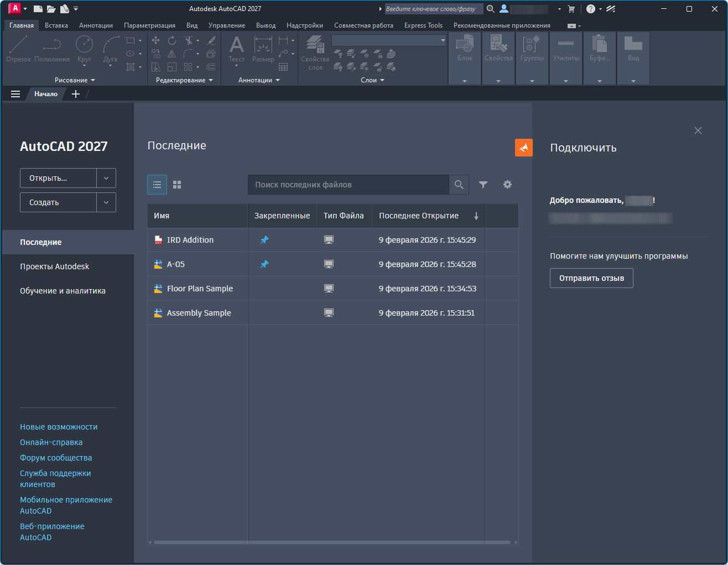The image size is (728, 565).
Task: Unpin the IRD Addition file
Action: pyautogui.click(x=264, y=240)
